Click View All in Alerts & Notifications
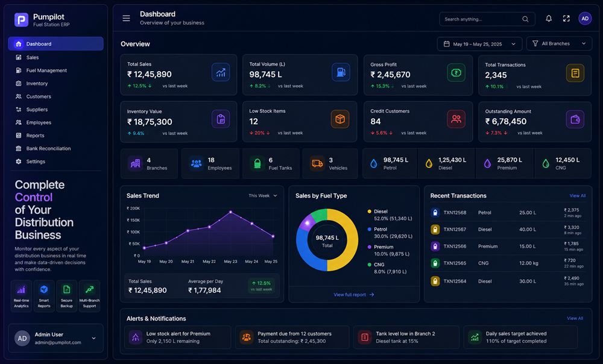This screenshot has height=364, width=603. coord(575,318)
